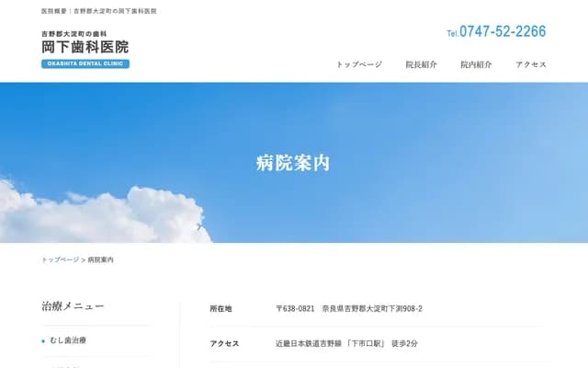Viewport: 588px width, 368px height.
Task: Call the phone number 0747-52-2266
Action: (x=496, y=31)
